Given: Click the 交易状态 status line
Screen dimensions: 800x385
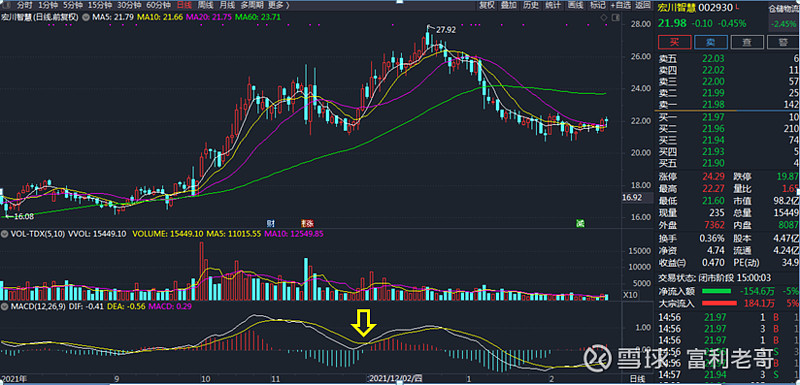Looking at the screenshot, I should (x=714, y=278).
